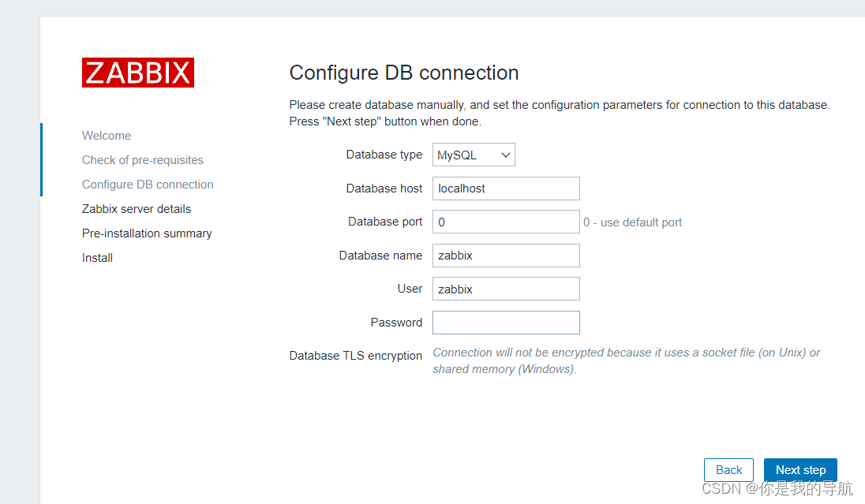Click the empty Password field
The image size is (865, 504).
[506, 322]
